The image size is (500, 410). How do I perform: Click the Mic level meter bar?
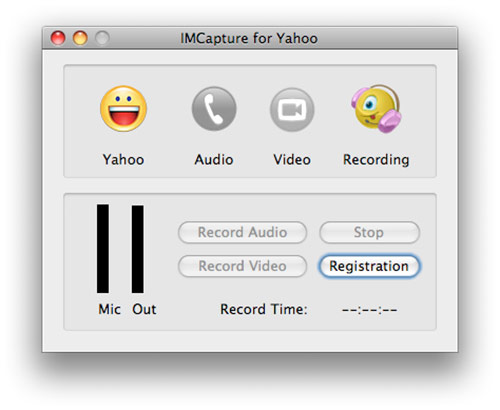click(x=103, y=249)
